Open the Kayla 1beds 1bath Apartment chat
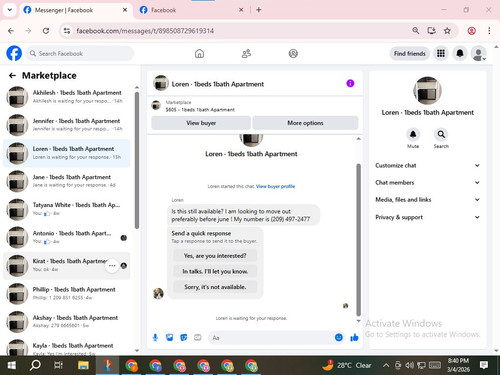The width and height of the screenshot is (500, 375). [x=67, y=347]
